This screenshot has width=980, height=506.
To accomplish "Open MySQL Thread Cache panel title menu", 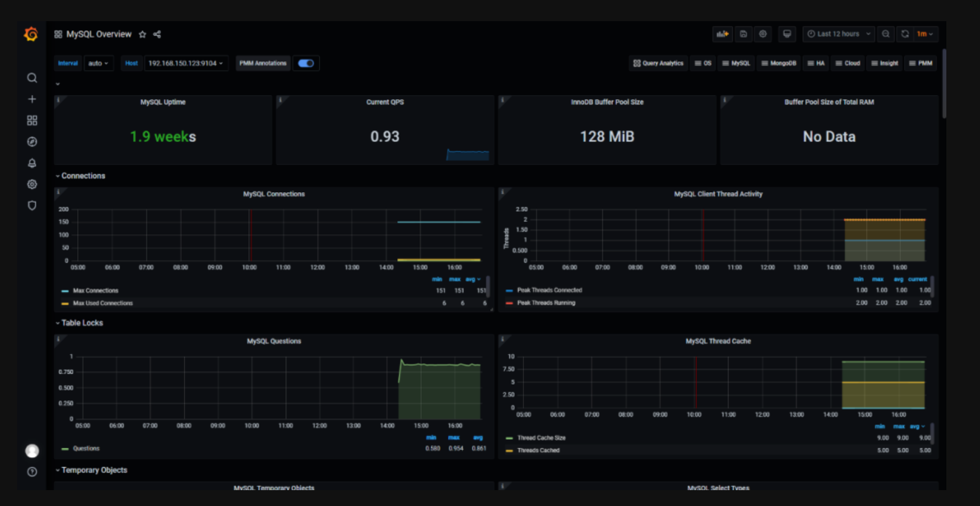I will tap(718, 342).
